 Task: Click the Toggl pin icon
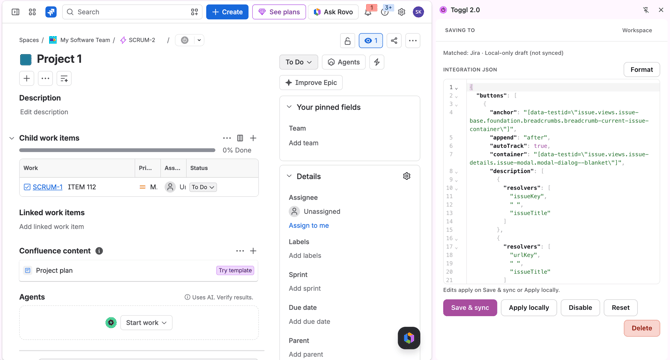point(646,10)
